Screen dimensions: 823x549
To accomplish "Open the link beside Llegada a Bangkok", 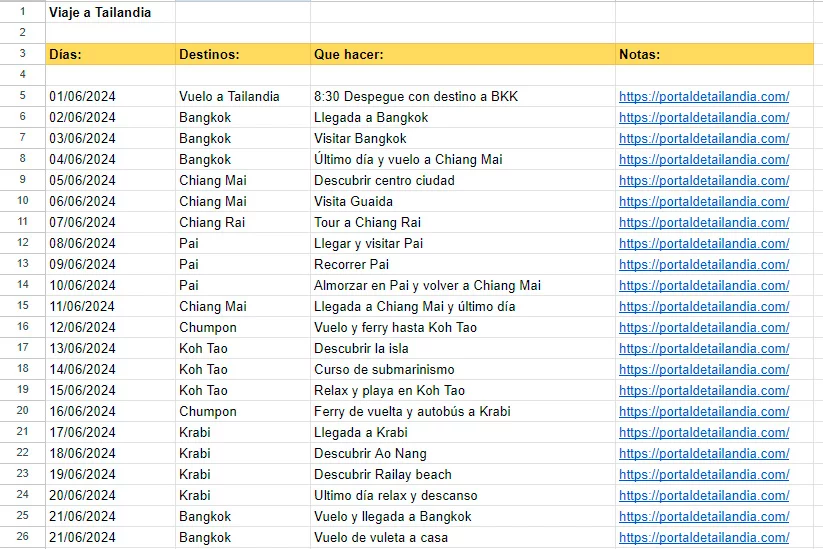I will [704, 118].
